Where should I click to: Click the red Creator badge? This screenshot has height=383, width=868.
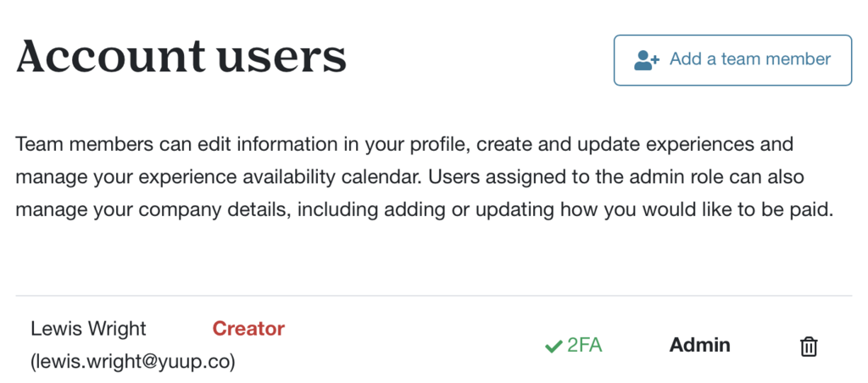point(248,329)
